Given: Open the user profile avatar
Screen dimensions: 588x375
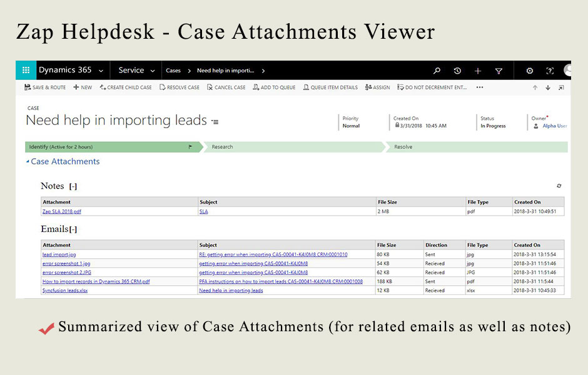Looking at the screenshot, I should (x=567, y=70).
